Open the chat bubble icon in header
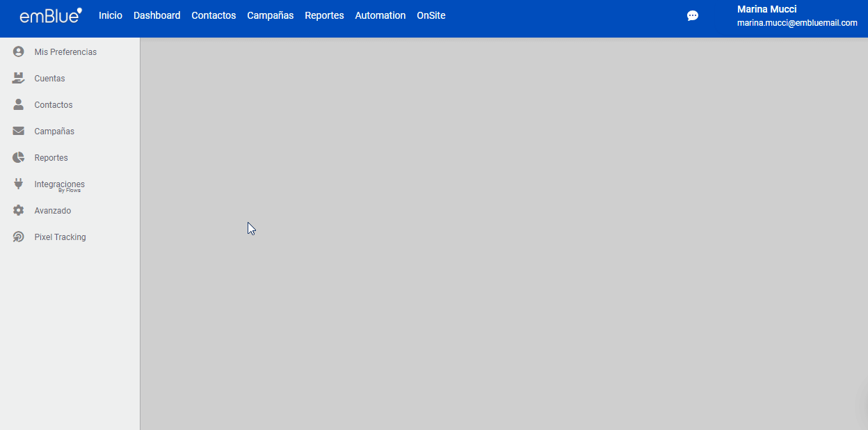 pyautogui.click(x=693, y=16)
